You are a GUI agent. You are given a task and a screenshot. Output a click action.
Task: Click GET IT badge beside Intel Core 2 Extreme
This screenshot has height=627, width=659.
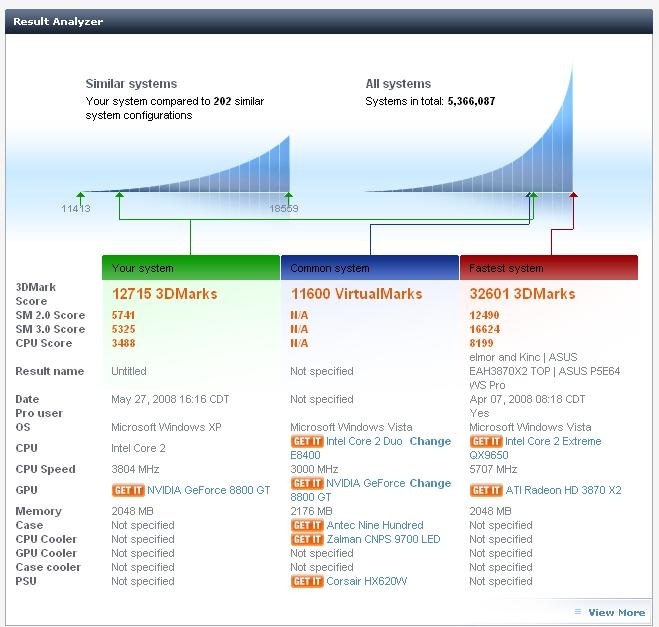[486, 441]
